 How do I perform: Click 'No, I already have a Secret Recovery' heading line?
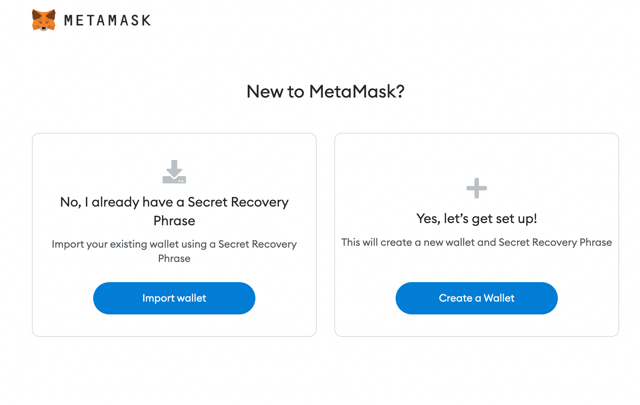click(x=174, y=202)
